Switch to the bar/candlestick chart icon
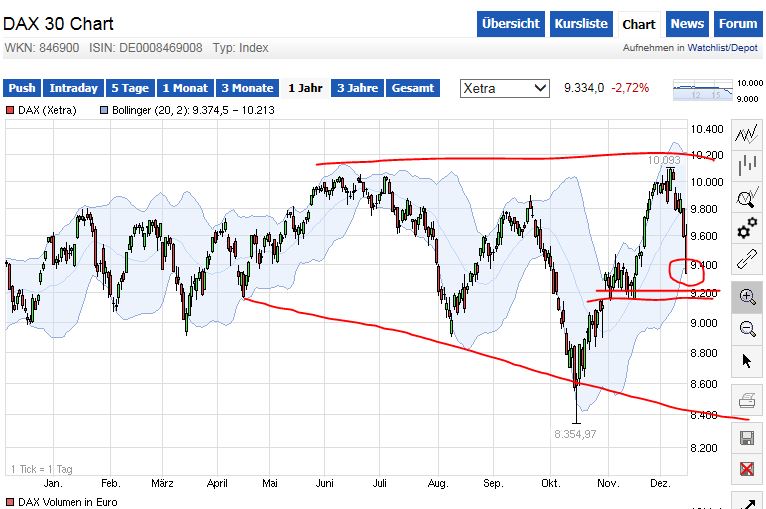 click(746, 166)
